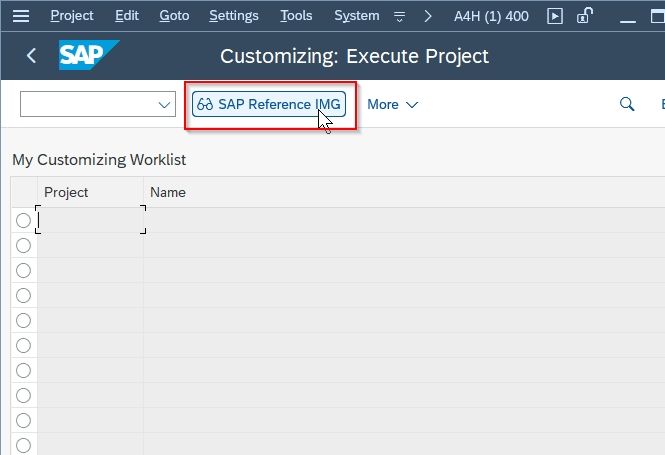Open the Goto menu

[x=174, y=16]
